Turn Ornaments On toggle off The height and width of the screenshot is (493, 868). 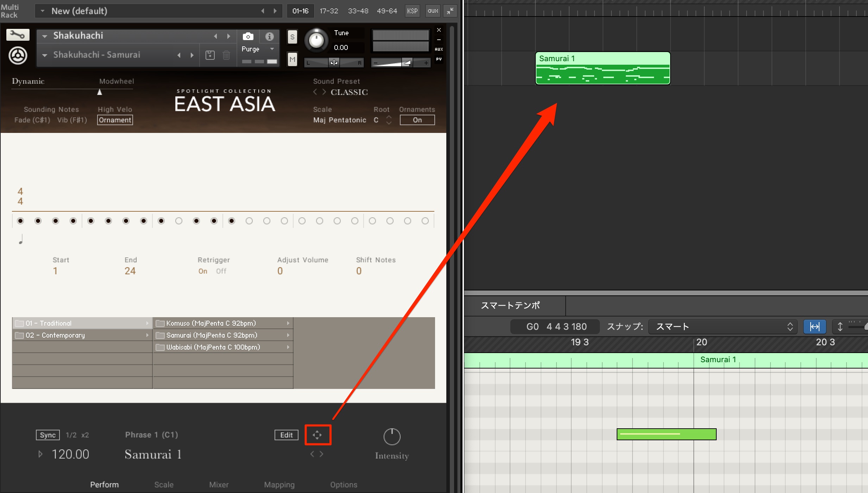coord(417,120)
